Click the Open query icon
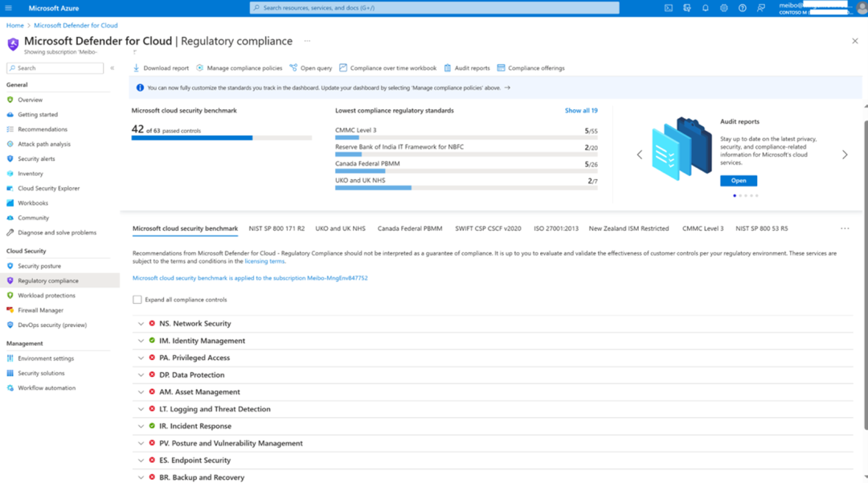 (293, 68)
